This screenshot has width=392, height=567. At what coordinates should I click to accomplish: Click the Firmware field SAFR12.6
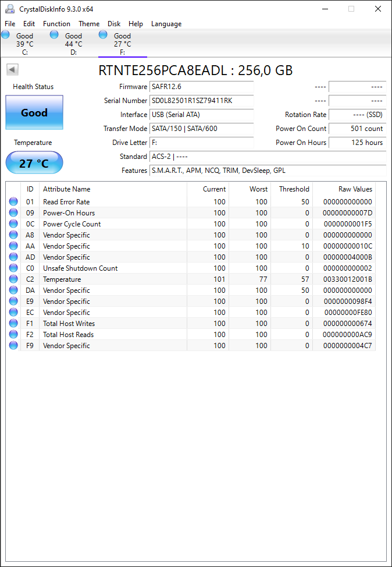(x=202, y=87)
